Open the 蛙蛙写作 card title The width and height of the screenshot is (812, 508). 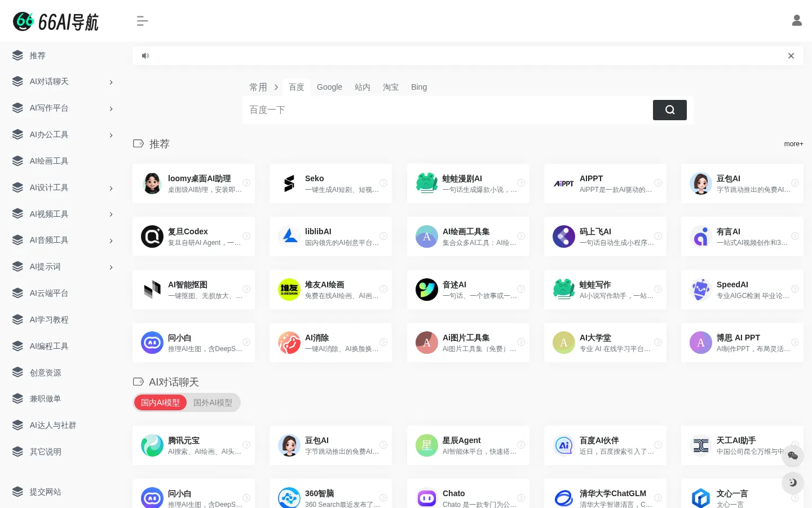tap(595, 284)
